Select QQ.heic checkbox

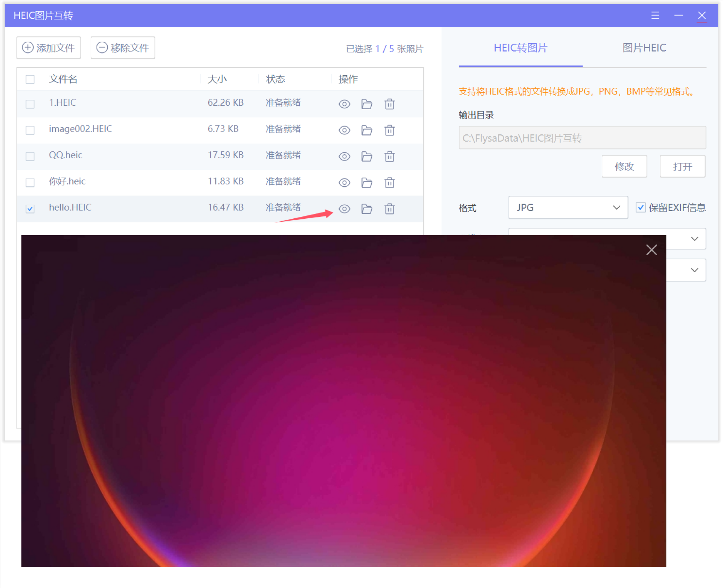point(30,156)
